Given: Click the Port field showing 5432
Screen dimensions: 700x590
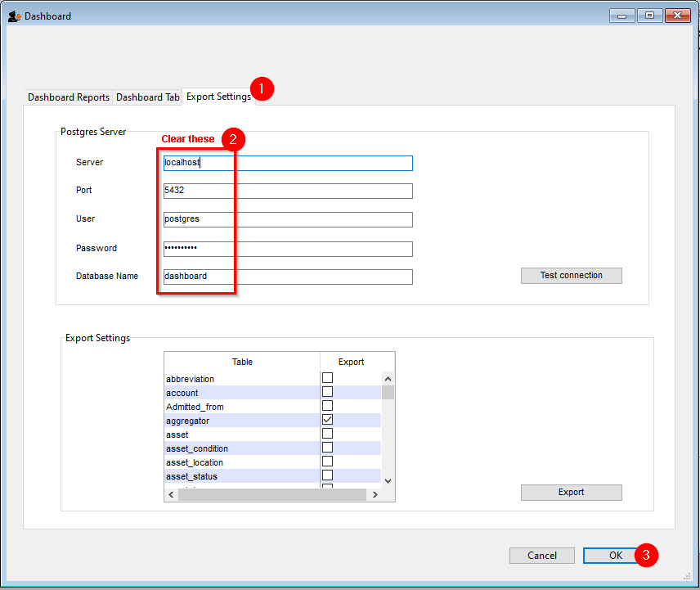Looking at the screenshot, I should [x=288, y=191].
